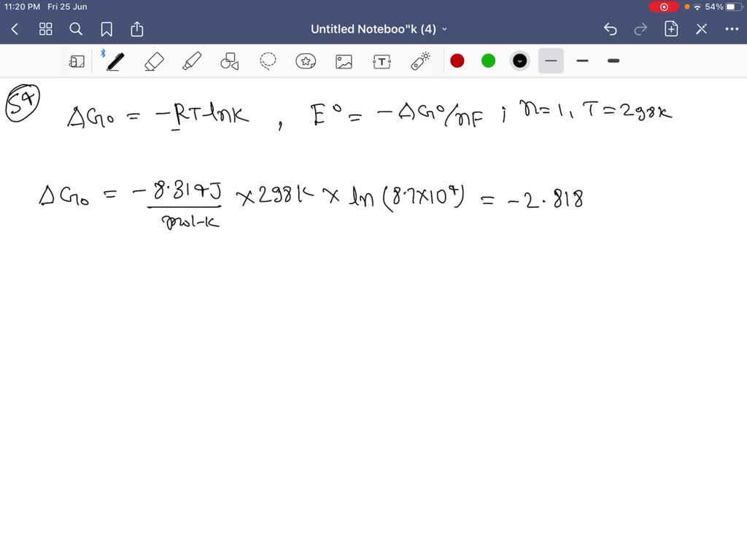
Task: Open the sticker/emoji tool
Action: pyautogui.click(x=306, y=61)
